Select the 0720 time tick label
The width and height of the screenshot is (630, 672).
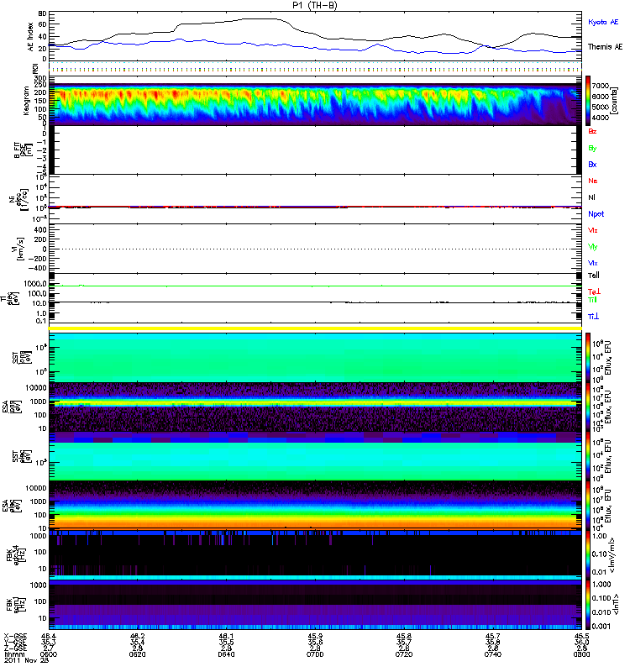404,654
